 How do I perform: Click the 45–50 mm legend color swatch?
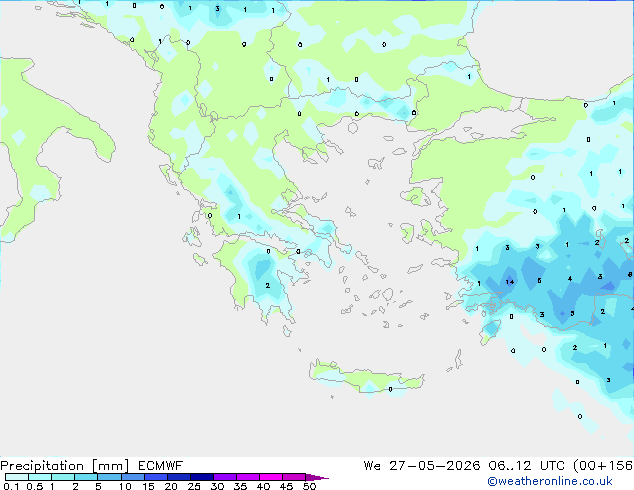pos(294,477)
